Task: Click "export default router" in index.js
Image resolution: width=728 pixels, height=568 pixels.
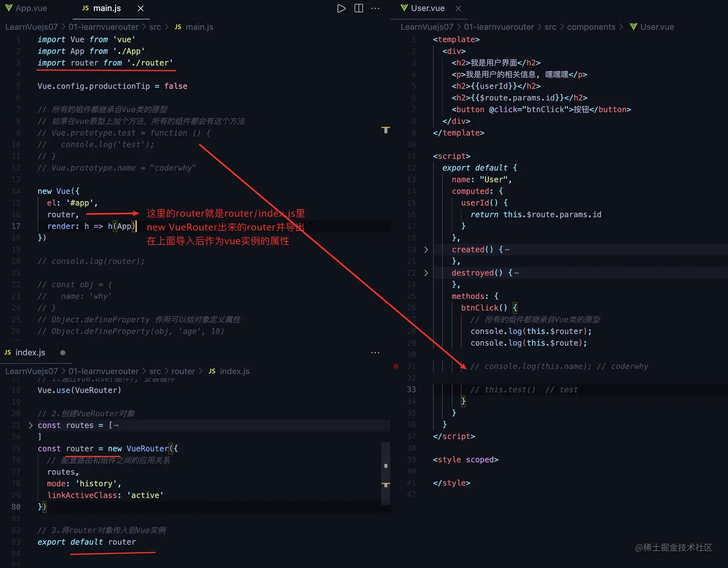Action: coord(87,542)
